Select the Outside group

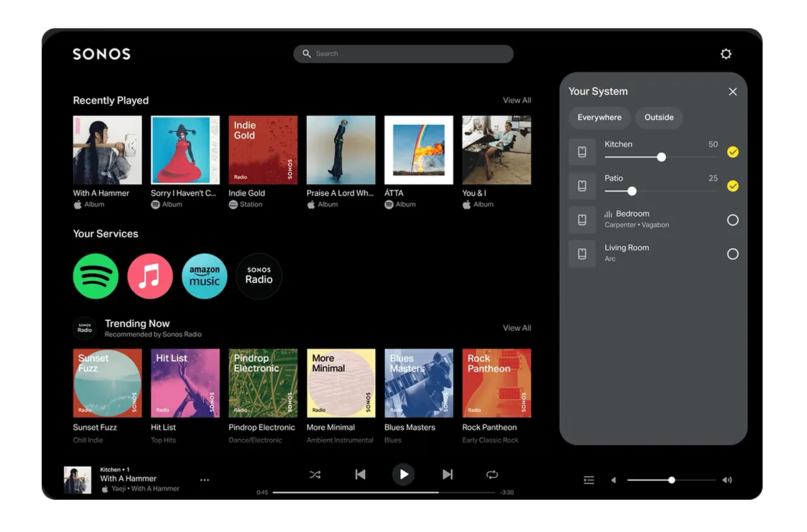click(x=659, y=118)
